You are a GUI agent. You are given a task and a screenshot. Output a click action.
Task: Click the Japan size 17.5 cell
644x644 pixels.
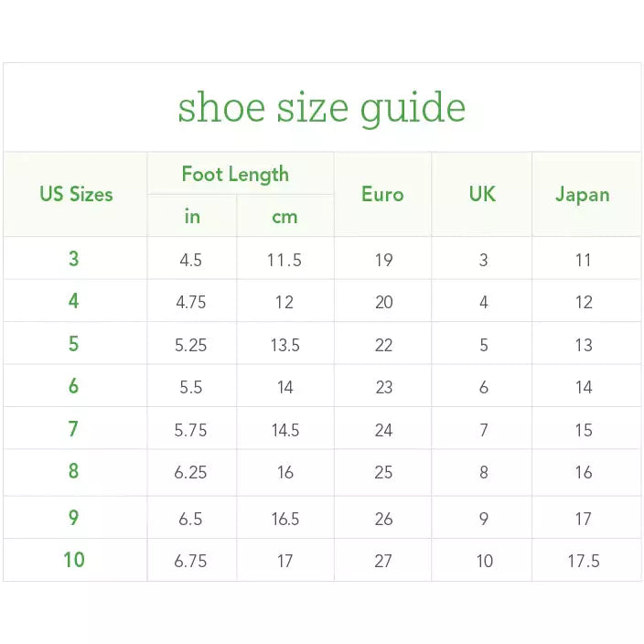[x=584, y=561]
